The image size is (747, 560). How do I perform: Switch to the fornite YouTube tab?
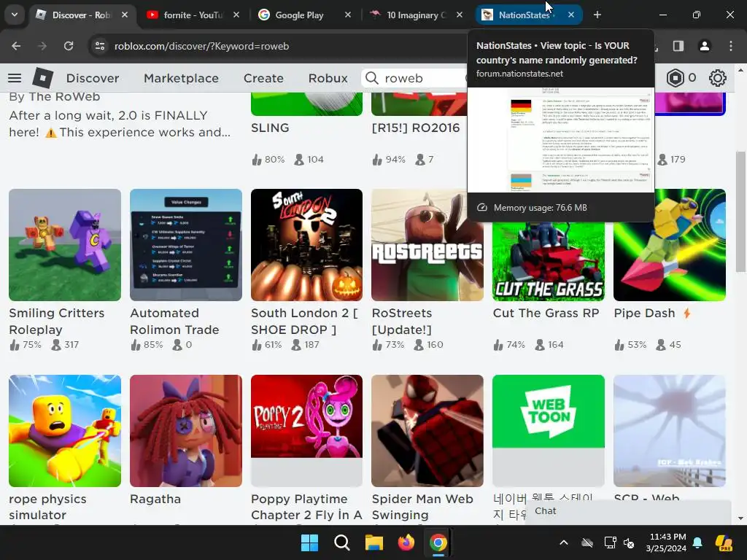[193, 15]
